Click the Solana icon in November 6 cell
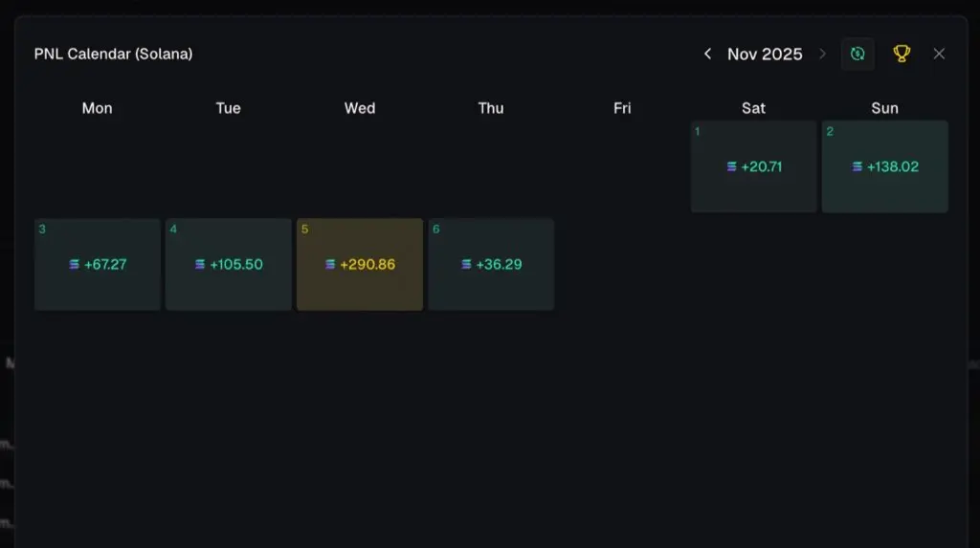 tap(466, 265)
